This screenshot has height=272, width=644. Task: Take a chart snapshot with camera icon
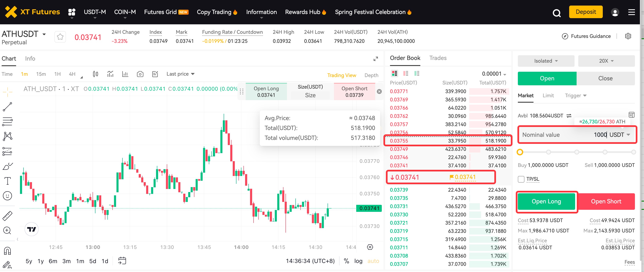[140, 74]
